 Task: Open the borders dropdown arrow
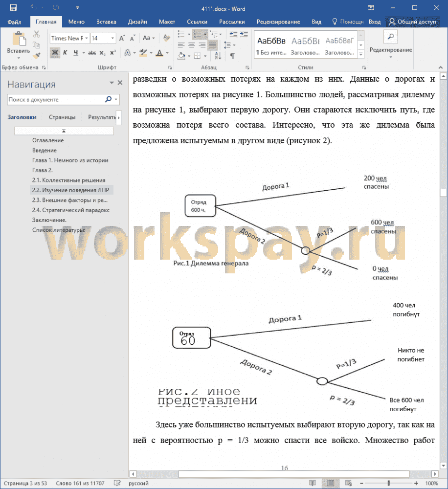click(x=205, y=56)
